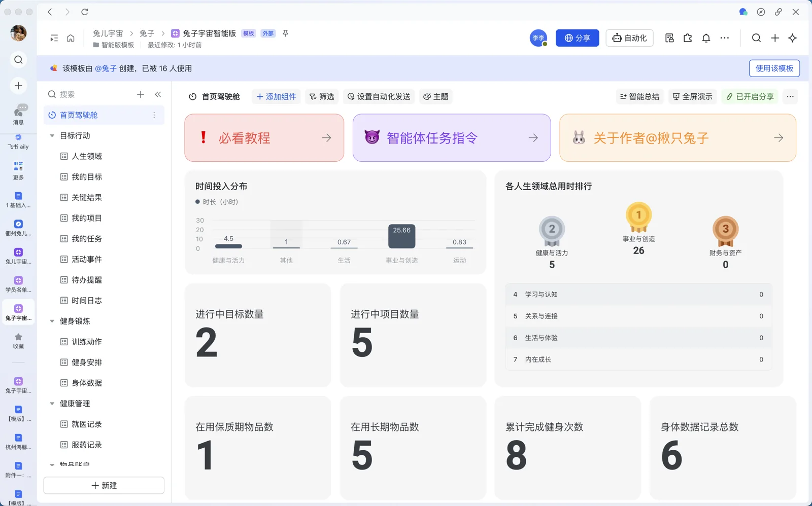Screen dimensions: 812x506
Task: Click the 外部 tag next to title
Action: pos(268,33)
